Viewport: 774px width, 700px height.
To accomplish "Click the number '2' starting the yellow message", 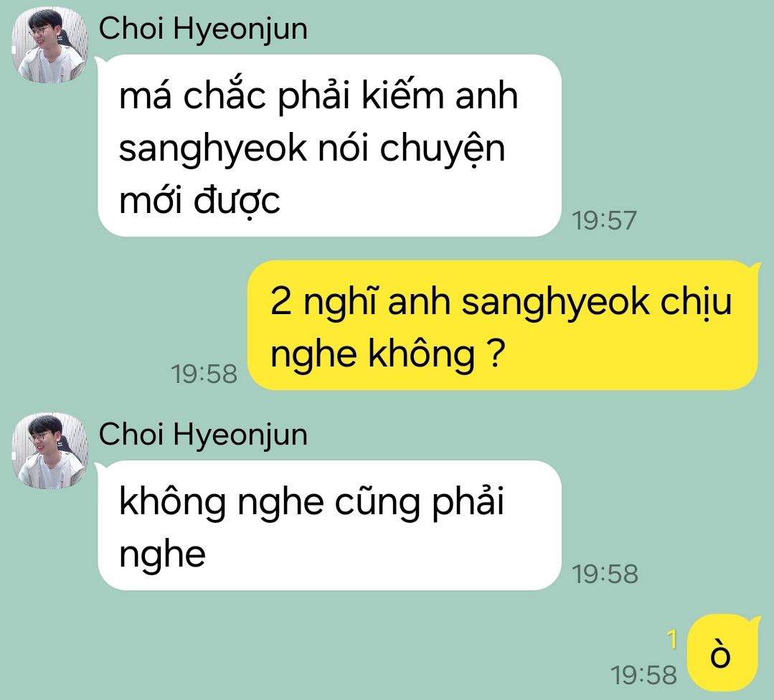I will 281,301.
